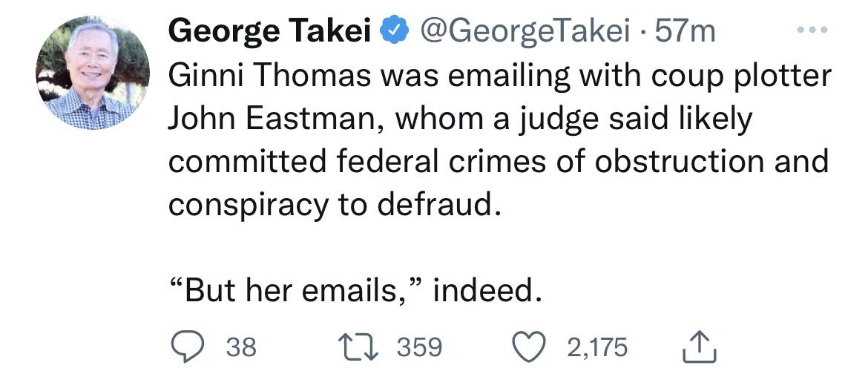The width and height of the screenshot is (868, 374).
Task: Open the share upload arrow icon
Action: tap(700, 347)
